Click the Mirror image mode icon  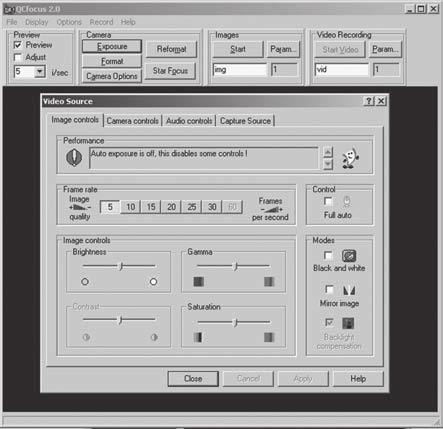tap(349, 290)
